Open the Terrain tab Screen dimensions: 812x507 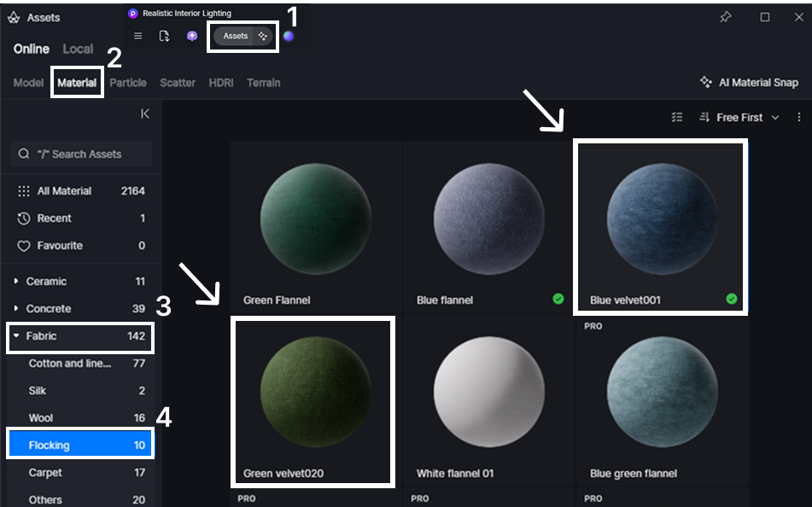(x=264, y=83)
